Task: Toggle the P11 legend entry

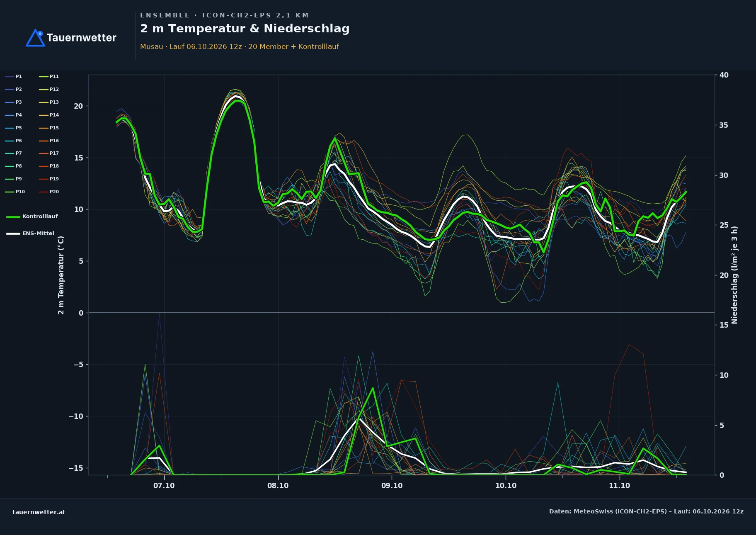Action: pyautogui.click(x=49, y=76)
